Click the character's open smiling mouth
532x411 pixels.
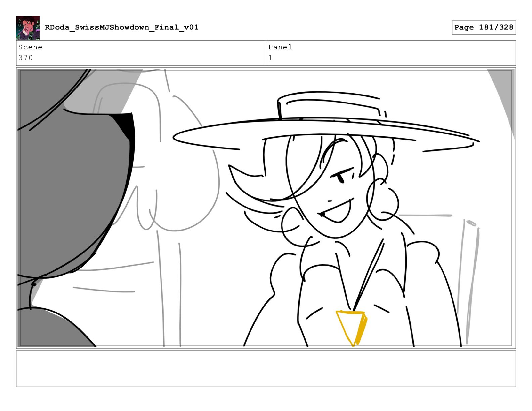336,211
